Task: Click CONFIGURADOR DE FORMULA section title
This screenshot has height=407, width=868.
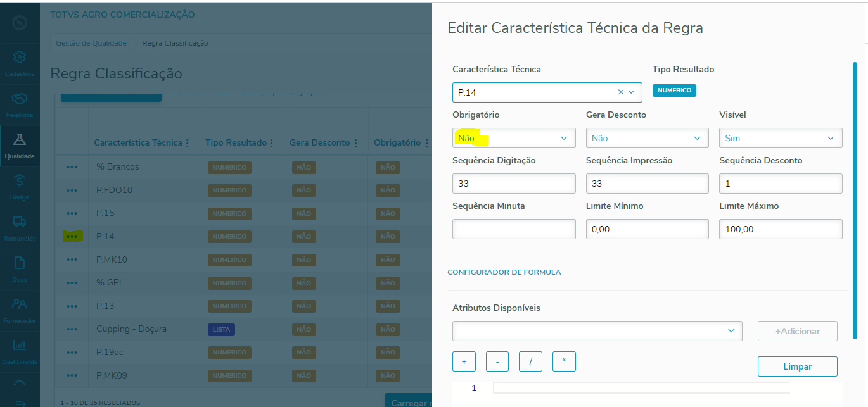Action: [504, 272]
